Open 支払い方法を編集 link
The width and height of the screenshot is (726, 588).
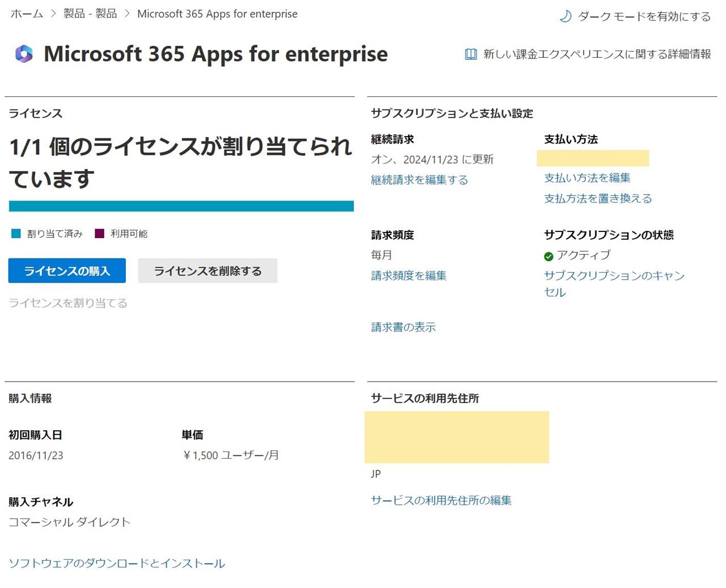tap(587, 178)
